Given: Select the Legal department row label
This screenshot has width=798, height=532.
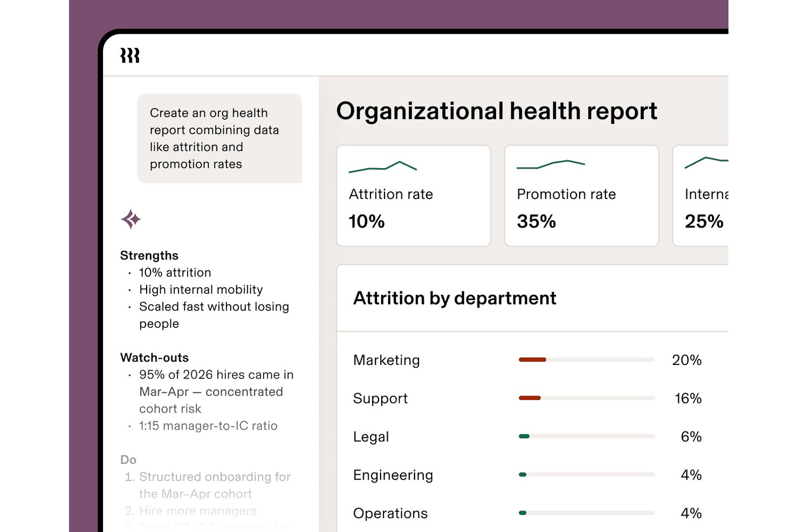Looking at the screenshot, I should [371, 437].
